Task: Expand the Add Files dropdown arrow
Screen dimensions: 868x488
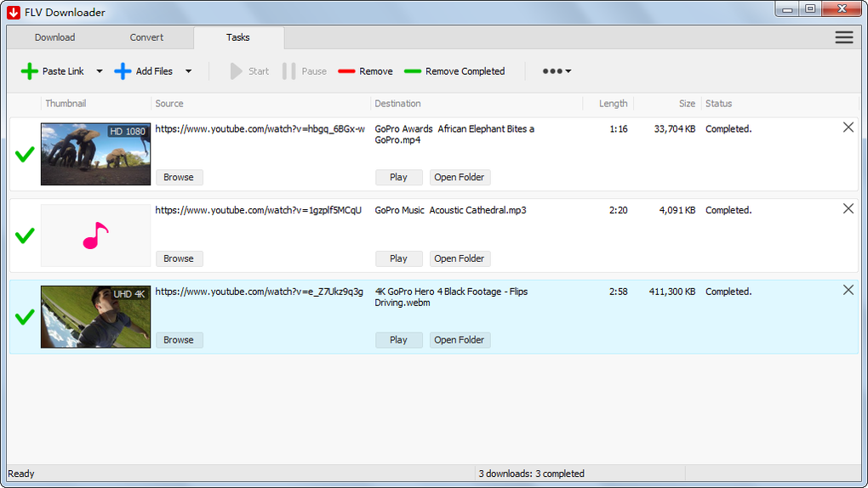Action: (189, 71)
